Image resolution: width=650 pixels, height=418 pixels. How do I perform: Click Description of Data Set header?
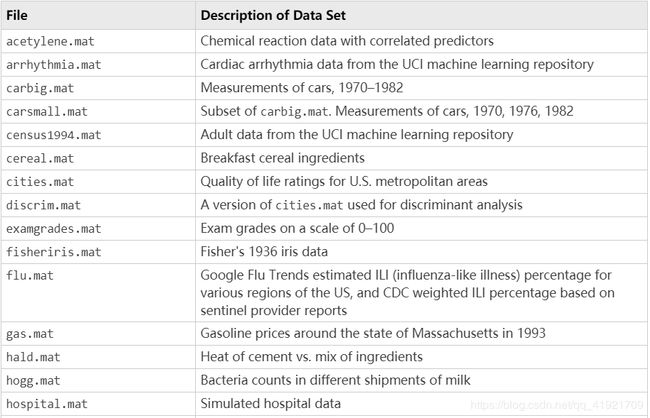pyautogui.click(x=273, y=15)
